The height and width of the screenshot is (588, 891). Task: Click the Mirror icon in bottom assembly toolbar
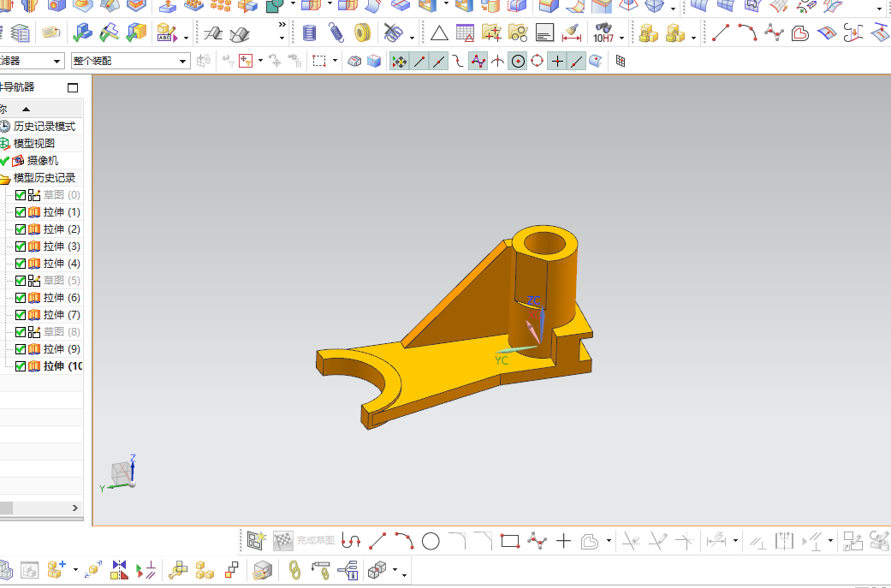tap(119, 569)
